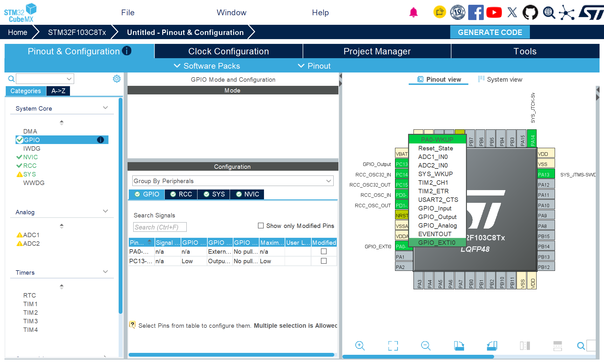Select the A->Z listing tab
This screenshot has height=364, width=604.
click(58, 91)
